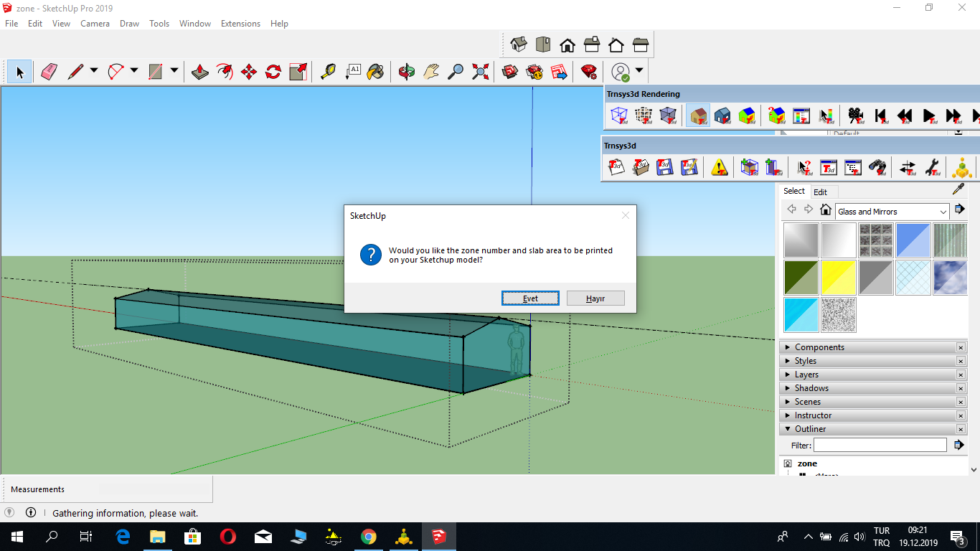Open the Draw menu
Image resolution: width=980 pixels, height=551 pixels.
(x=129, y=24)
